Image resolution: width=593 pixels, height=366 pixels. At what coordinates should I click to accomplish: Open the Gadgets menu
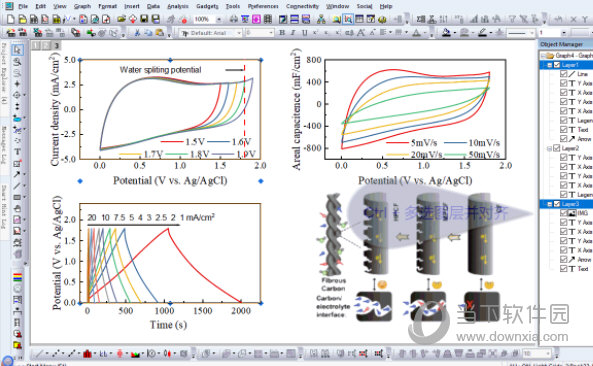[x=207, y=6]
